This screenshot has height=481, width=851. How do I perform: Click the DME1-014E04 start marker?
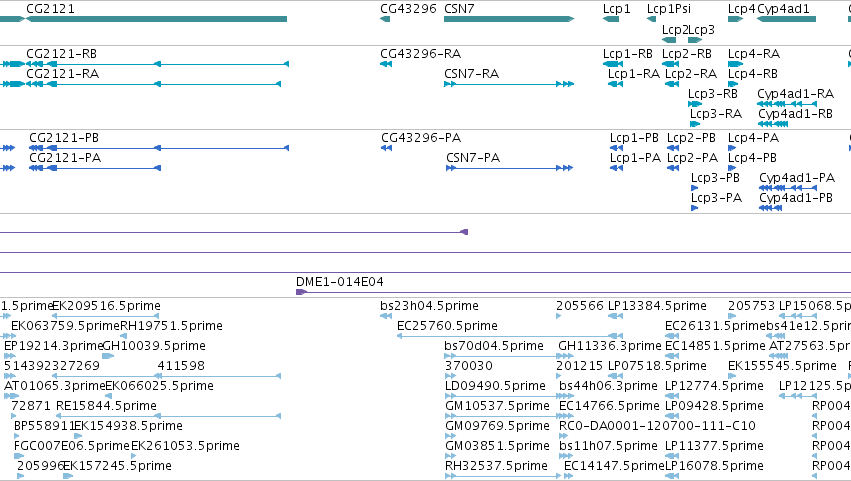point(301,292)
